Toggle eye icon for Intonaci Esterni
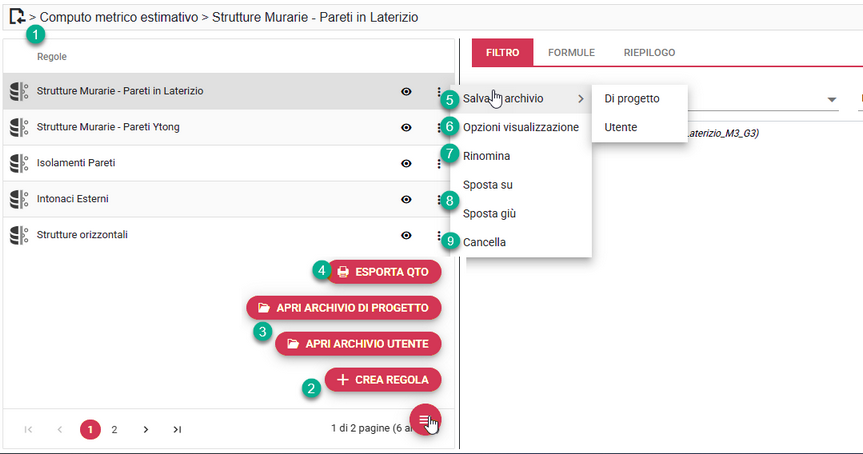 [x=406, y=199]
